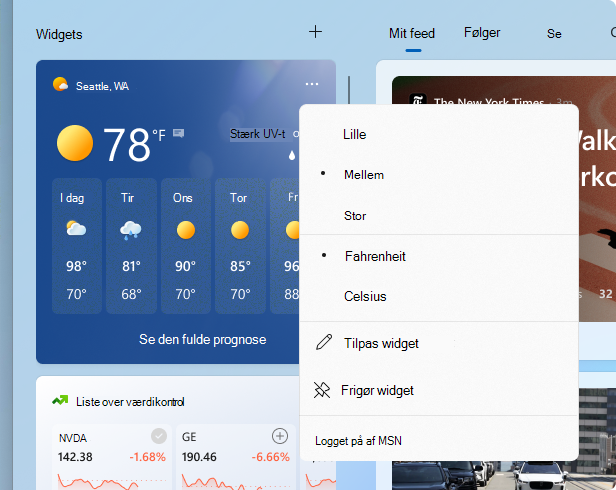Open Se den fulde prognose link
Screen dimensions: 616x490
[202, 340]
